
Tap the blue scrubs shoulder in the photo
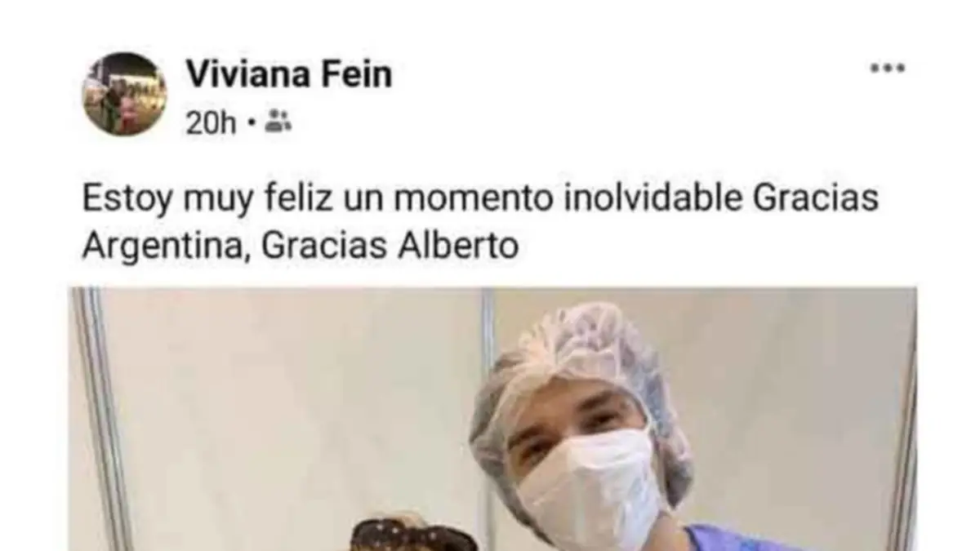[x=719, y=537]
